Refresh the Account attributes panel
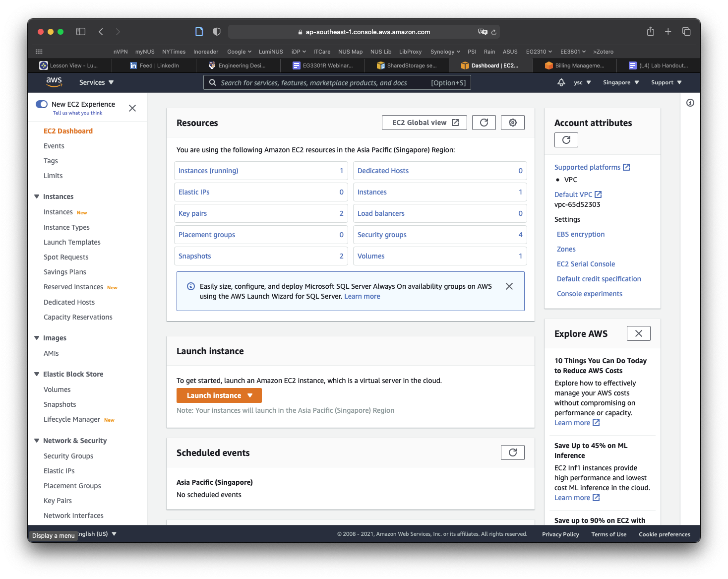The width and height of the screenshot is (728, 579). click(566, 140)
